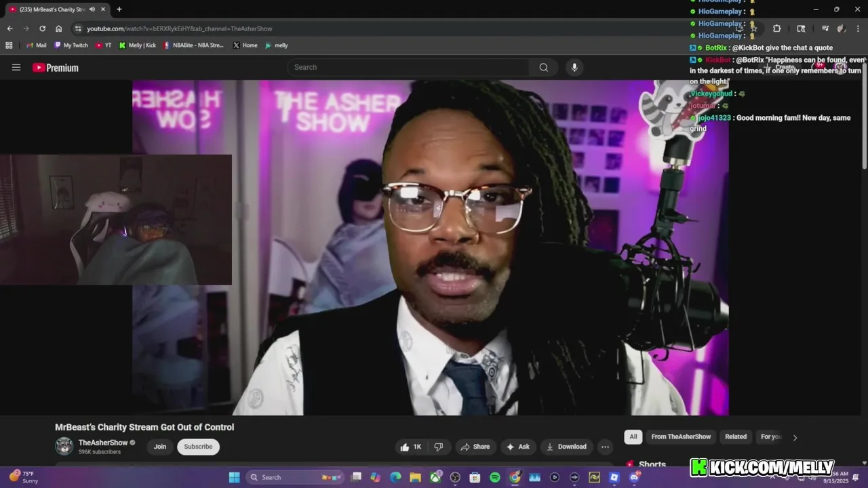Open the melly bookmark
Screen dimensions: 868x488
coord(276,45)
